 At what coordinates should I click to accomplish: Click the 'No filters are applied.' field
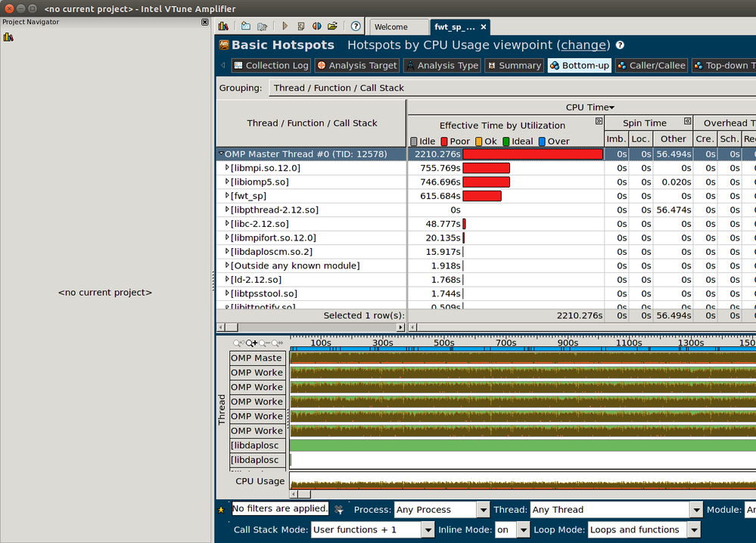coord(280,509)
